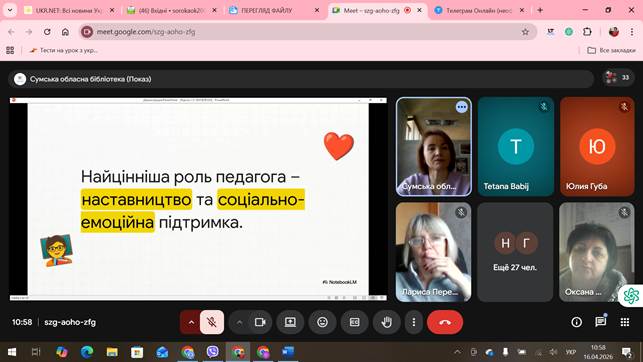Open the present screen (share) button
This screenshot has width=643, height=362.
290,322
